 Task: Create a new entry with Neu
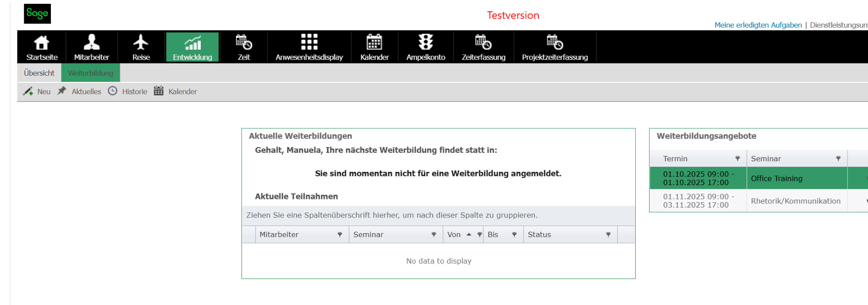[38, 91]
